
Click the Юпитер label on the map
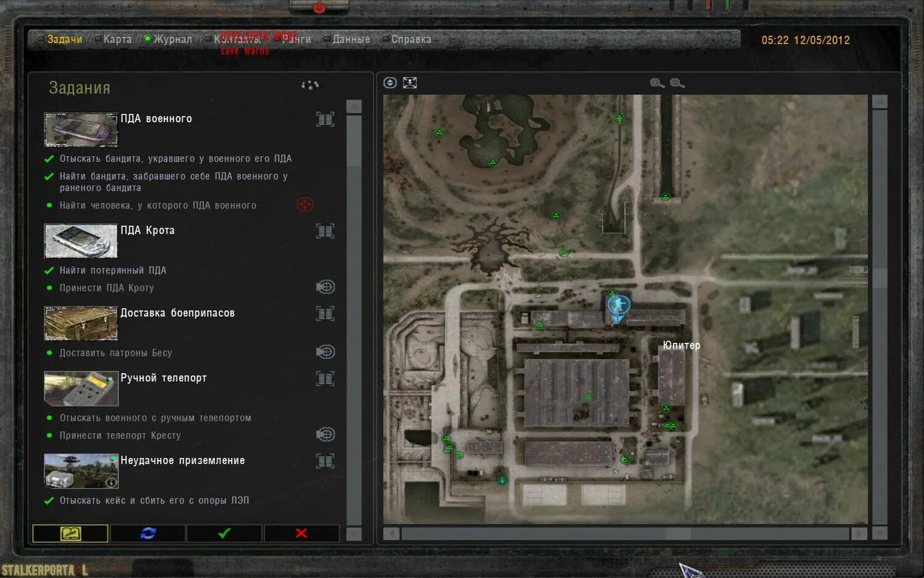(681, 345)
